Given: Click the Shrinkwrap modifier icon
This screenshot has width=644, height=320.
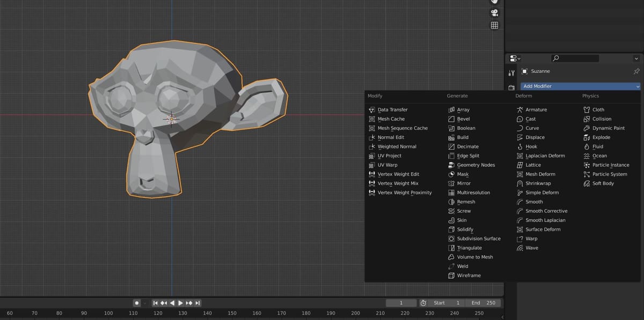Looking at the screenshot, I should (519, 183).
